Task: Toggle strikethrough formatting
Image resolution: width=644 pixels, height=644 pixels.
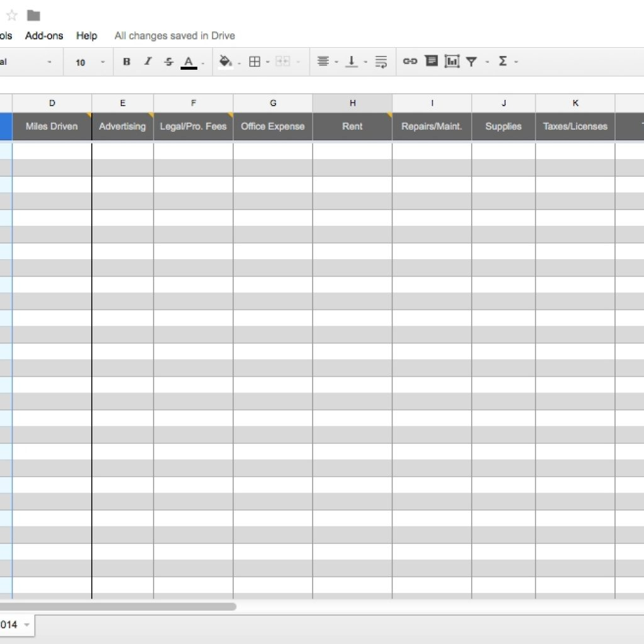Action: [x=169, y=62]
